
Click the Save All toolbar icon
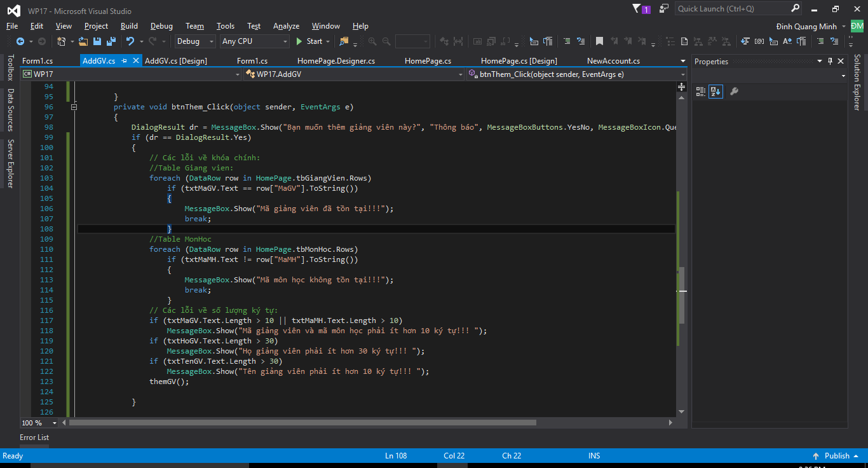[x=111, y=41]
